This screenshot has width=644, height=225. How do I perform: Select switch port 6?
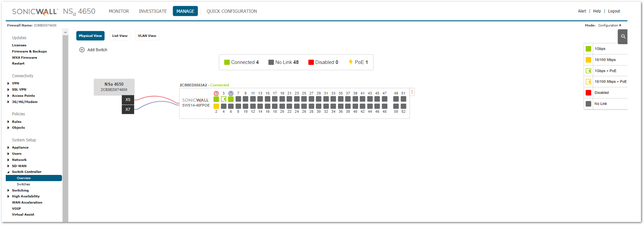coord(231,106)
